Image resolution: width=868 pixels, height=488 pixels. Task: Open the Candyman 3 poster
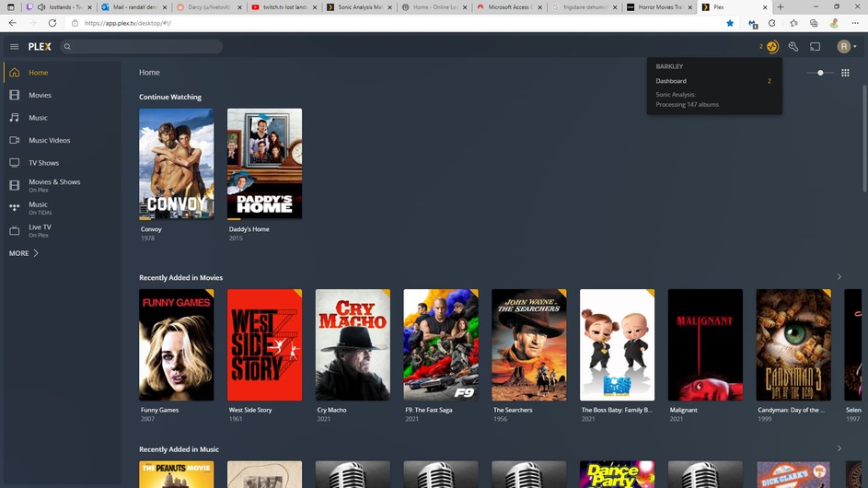pos(793,345)
